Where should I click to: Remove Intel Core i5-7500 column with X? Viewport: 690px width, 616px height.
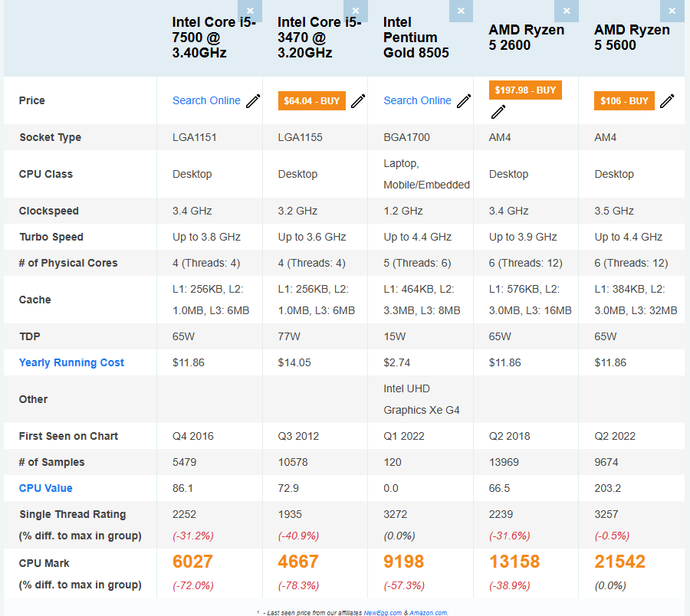250,11
